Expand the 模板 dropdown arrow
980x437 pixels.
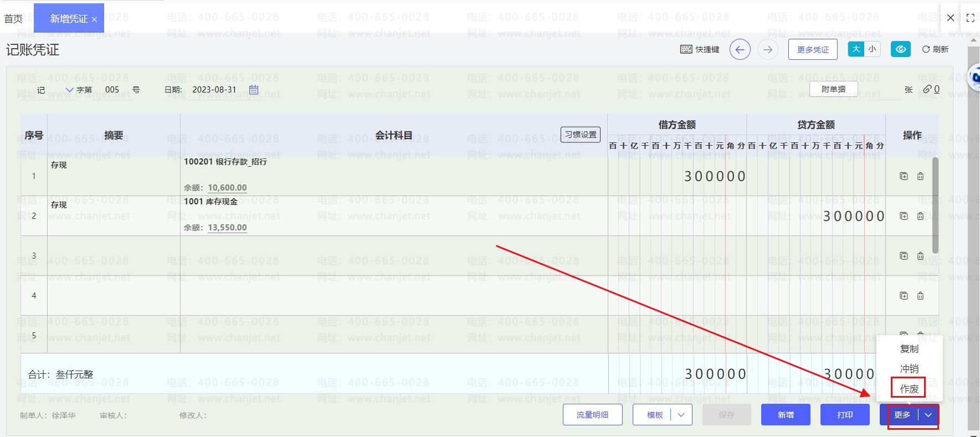tap(681, 415)
